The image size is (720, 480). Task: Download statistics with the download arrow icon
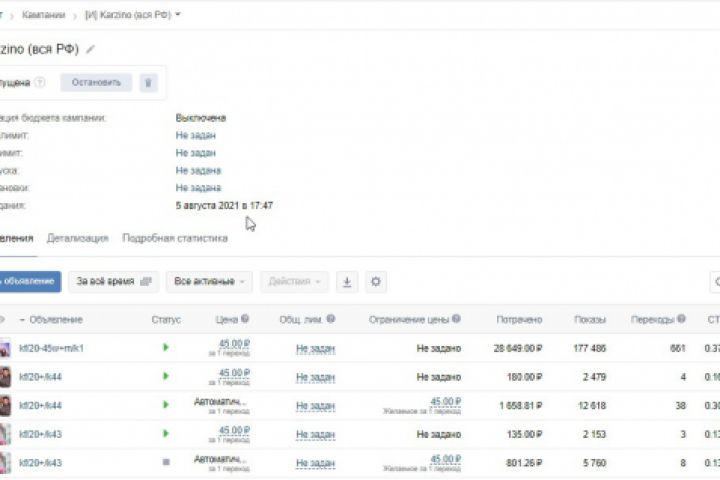point(347,282)
